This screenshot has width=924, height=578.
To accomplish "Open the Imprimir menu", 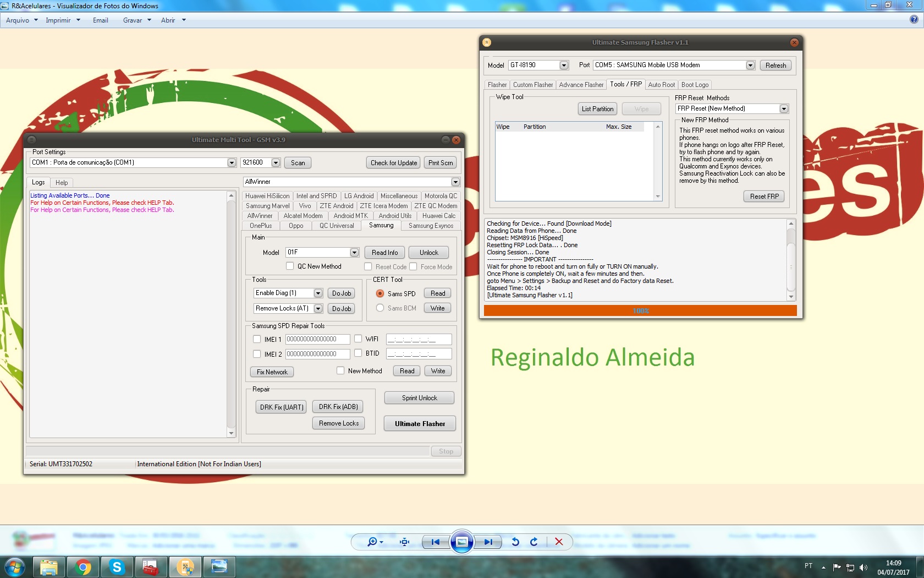I will [63, 20].
